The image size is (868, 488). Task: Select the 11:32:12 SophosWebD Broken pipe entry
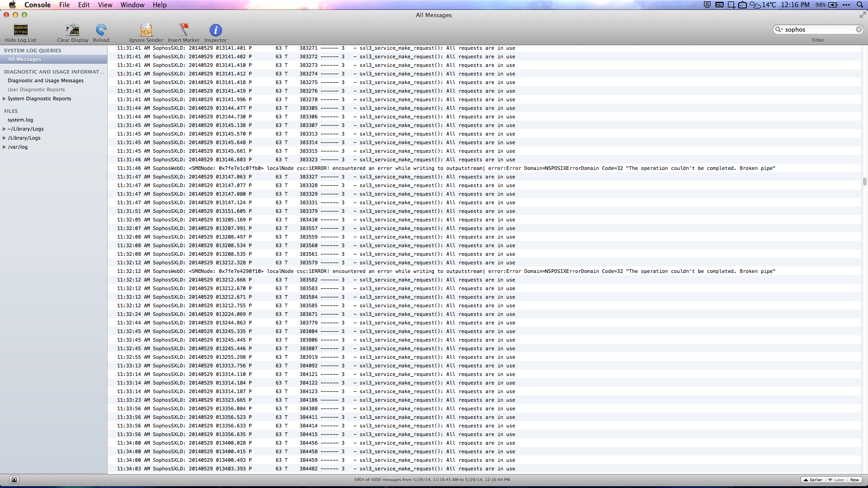(x=484, y=271)
